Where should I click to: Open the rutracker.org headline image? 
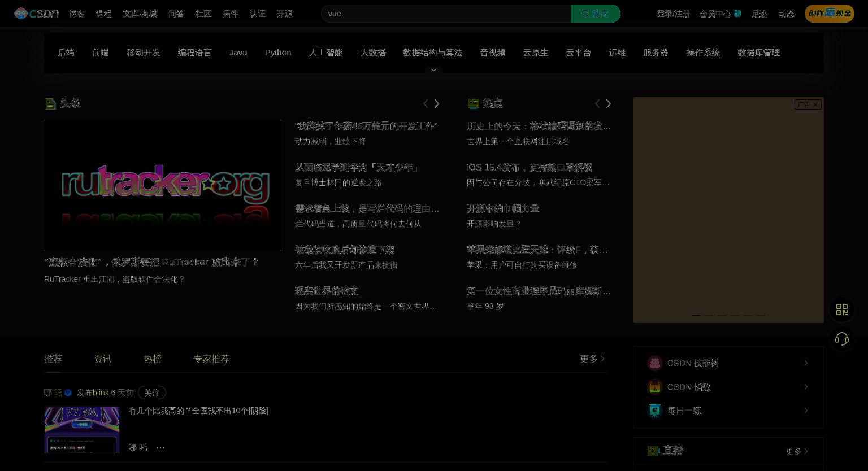click(163, 185)
